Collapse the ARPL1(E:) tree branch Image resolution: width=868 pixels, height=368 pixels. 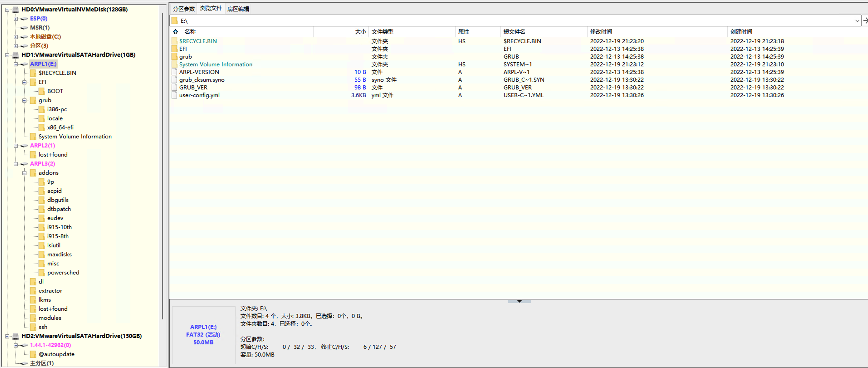pyautogui.click(x=16, y=64)
